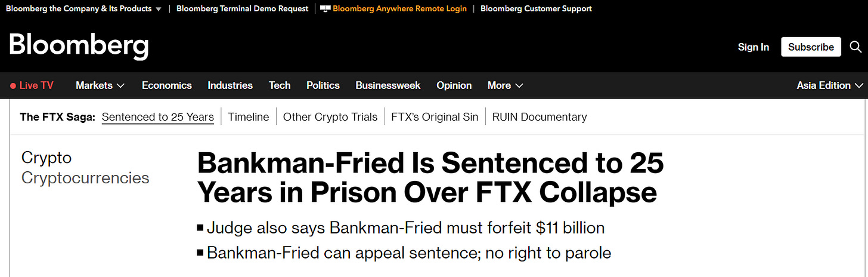Click the Sign In link
The width and height of the screenshot is (868, 277).
click(x=754, y=47)
